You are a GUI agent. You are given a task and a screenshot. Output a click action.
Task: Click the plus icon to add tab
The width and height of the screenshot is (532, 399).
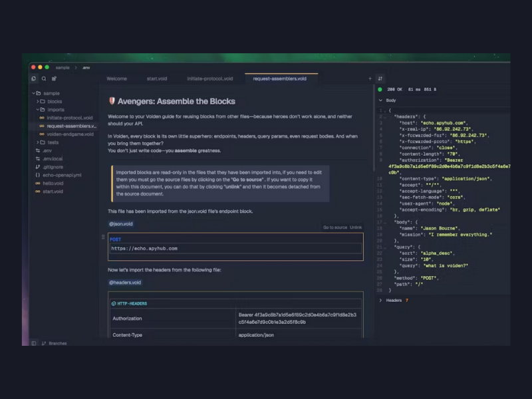pos(370,78)
